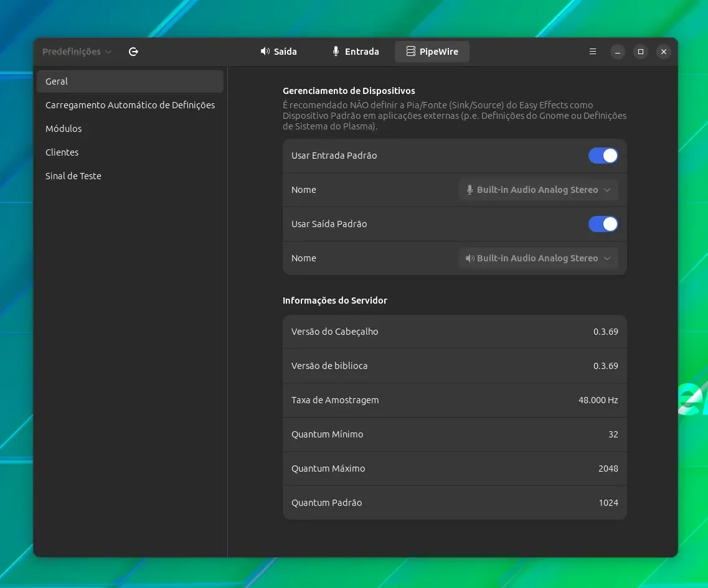The width and height of the screenshot is (708, 588).
Task: Disable the Usar Entrada Padrão switch
Action: [603, 156]
